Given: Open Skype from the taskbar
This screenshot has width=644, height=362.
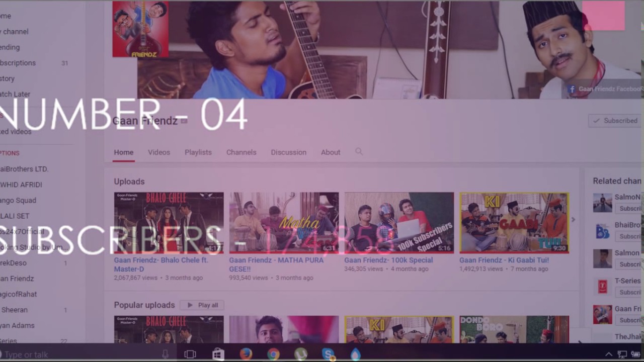Looking at the screenshot, I should pyautogui.click(x=328, y=354).
